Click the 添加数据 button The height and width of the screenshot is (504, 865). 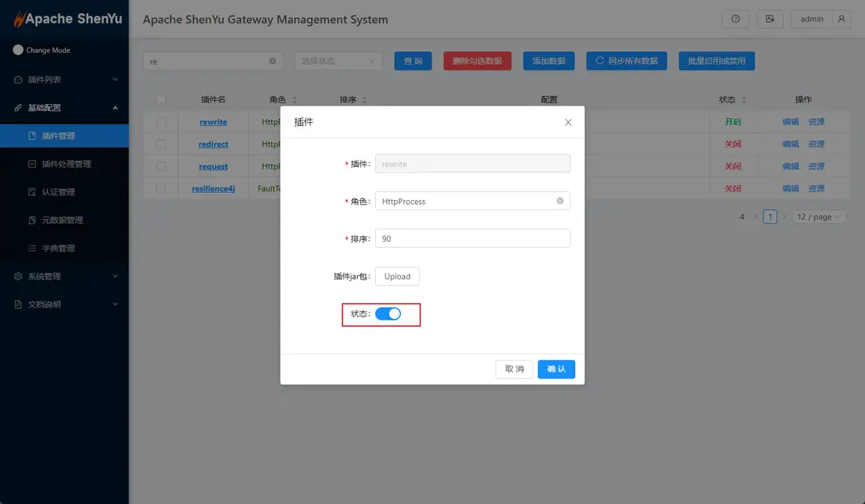[x=548, y=61]
